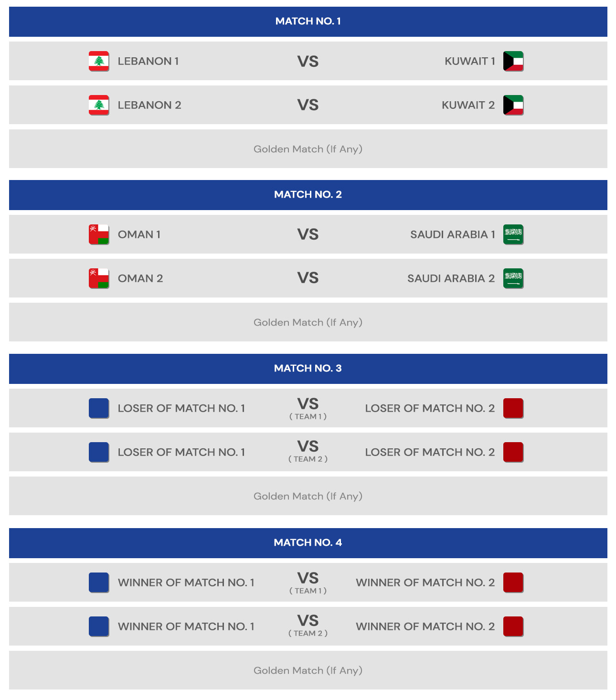The width and height of the screenshot is (616, 700).
Task: Click the Winner of Match No. 1 Team 1 label
Action: (186, 583)
